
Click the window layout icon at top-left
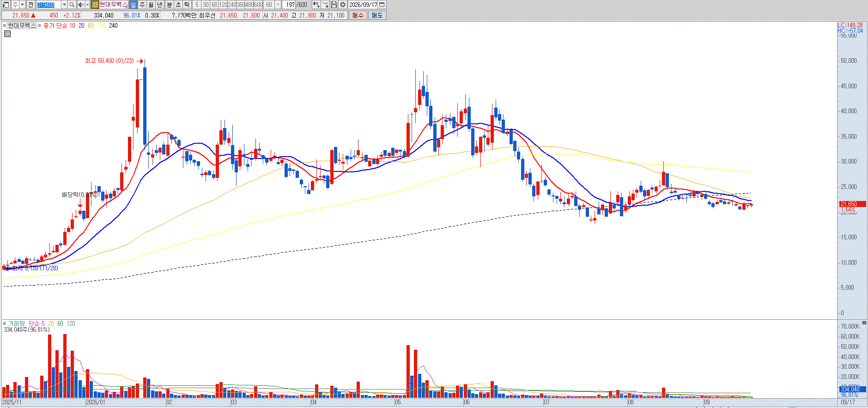6,5
